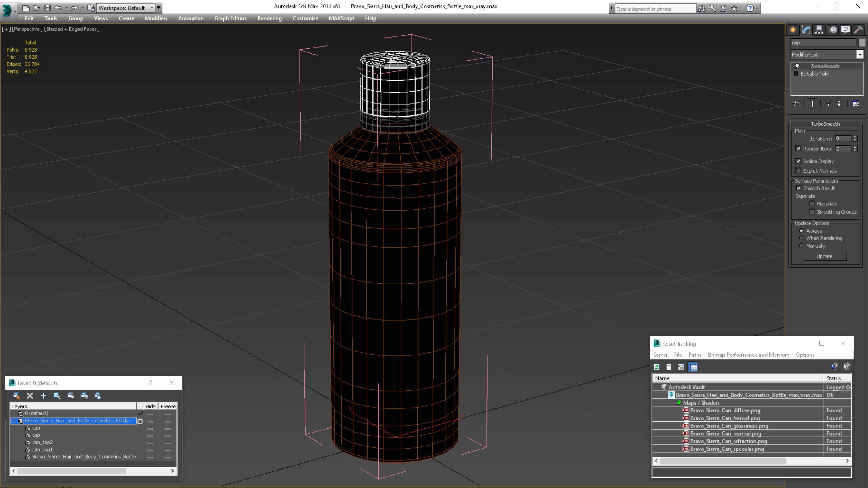The height and width of the screenshot is (488, 868).
Task: Select the can_top2 object in Layer list
Action: click(42, 442)
